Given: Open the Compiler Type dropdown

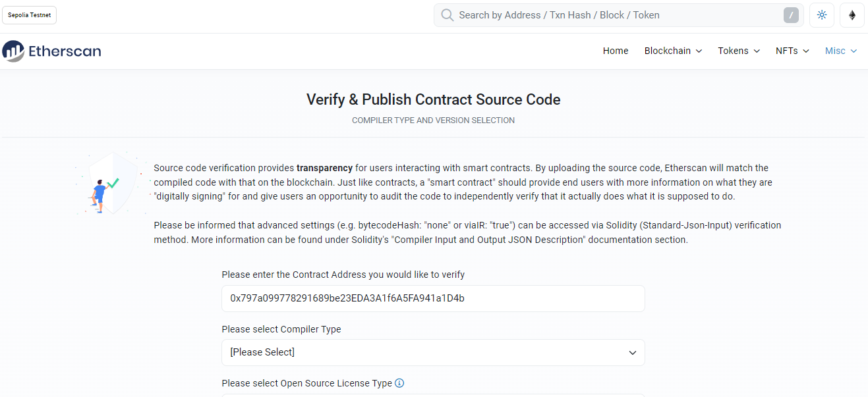Looking at the screenshot, I should coord(433,352).
